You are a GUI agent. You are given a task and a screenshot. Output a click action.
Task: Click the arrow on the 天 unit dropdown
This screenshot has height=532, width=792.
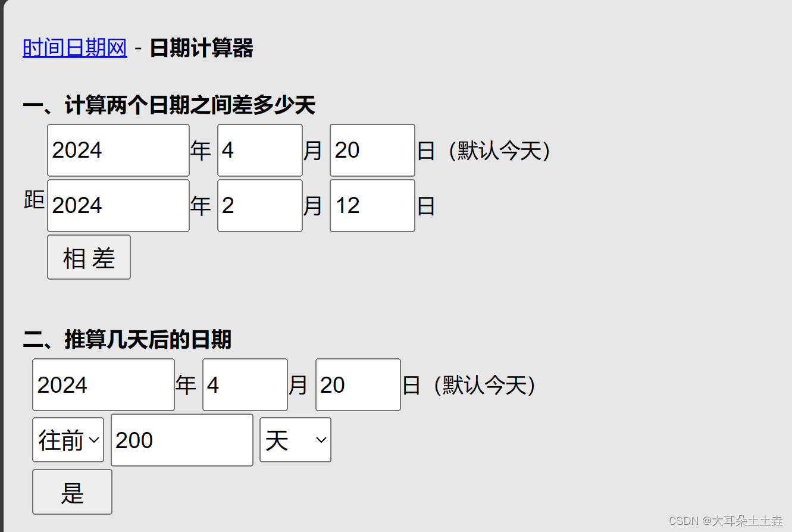click(x=322, y=440)
